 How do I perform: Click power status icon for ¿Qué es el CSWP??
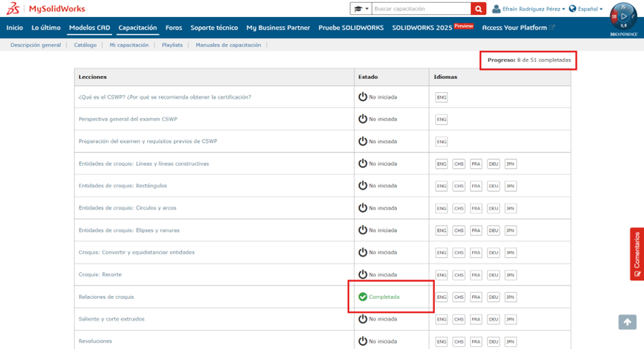click(363, 97)
